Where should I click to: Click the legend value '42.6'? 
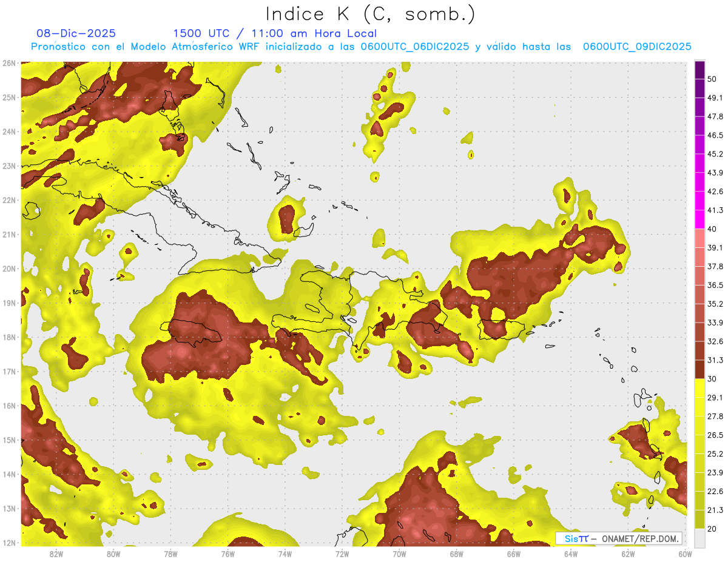click(x=715, y=192)
